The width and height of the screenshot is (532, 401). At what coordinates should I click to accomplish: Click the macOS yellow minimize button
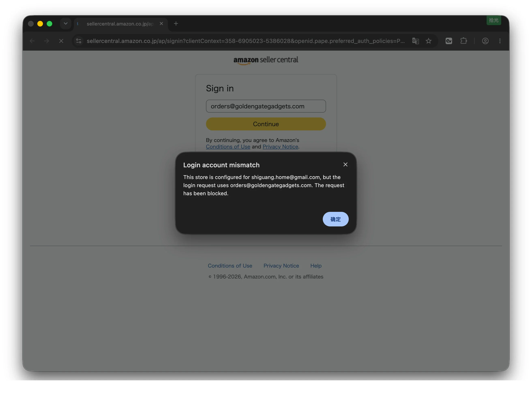tap(40, 23)
